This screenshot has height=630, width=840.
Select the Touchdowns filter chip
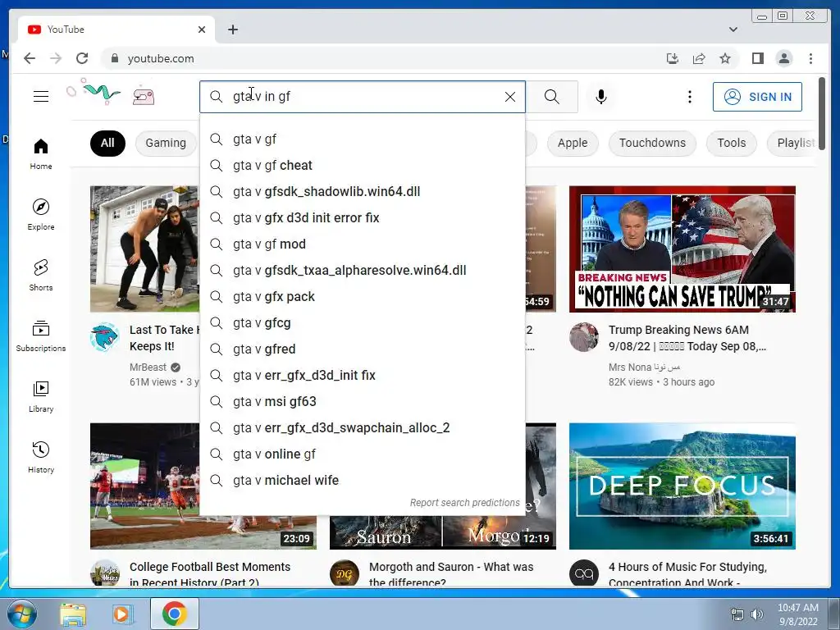pyautogui.click(x=652, y=143)
